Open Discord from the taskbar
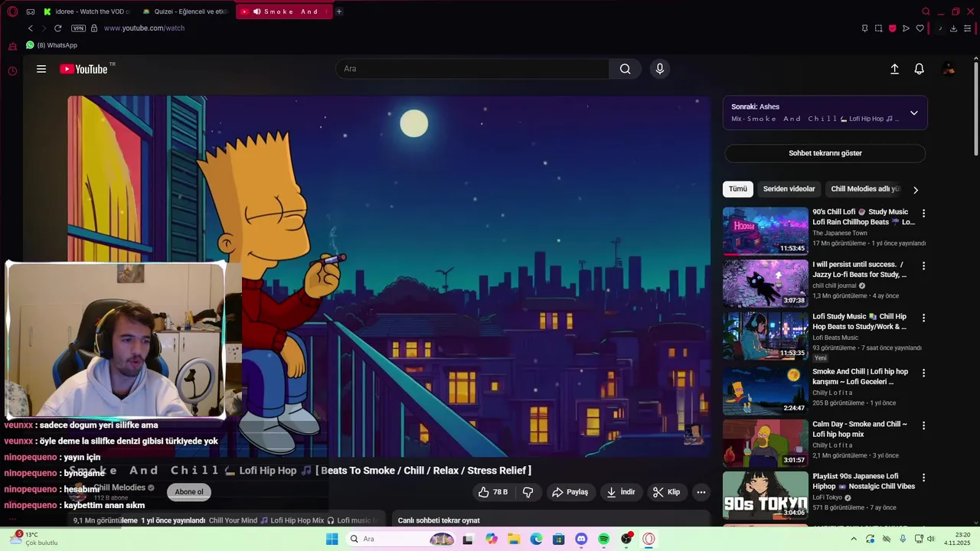 [x=581, y=539]
